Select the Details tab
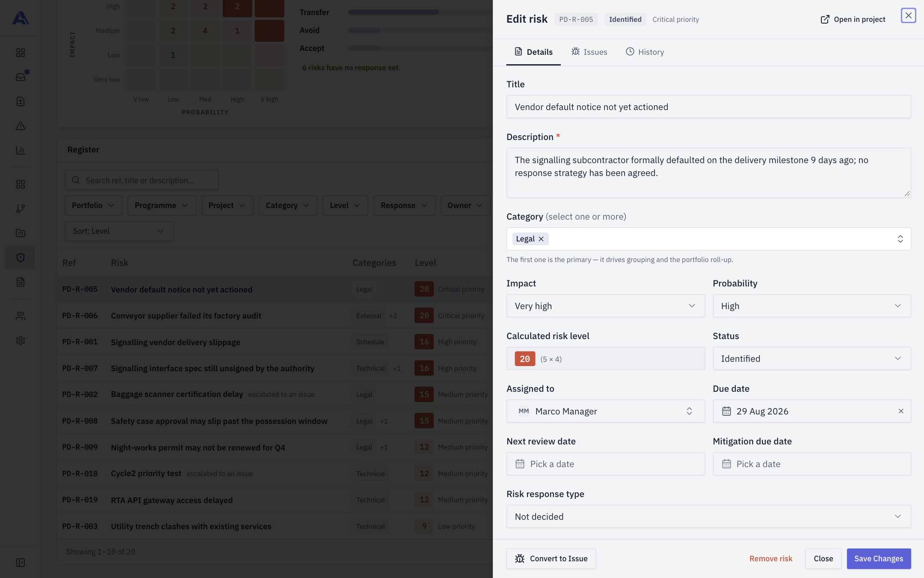The image size is (924, 578). pos(533,52)
